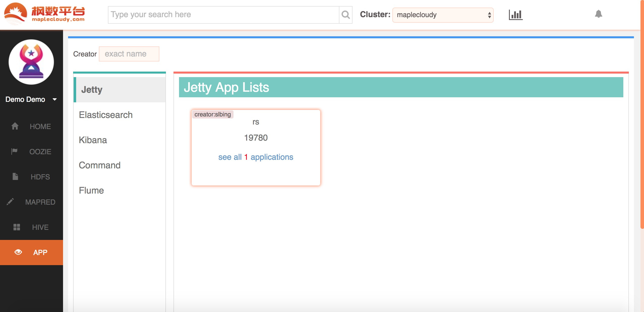Viewport: 644px width, 312px height.
Task: Click the OOZIE flag icon
Action: (x=14, y=151)
